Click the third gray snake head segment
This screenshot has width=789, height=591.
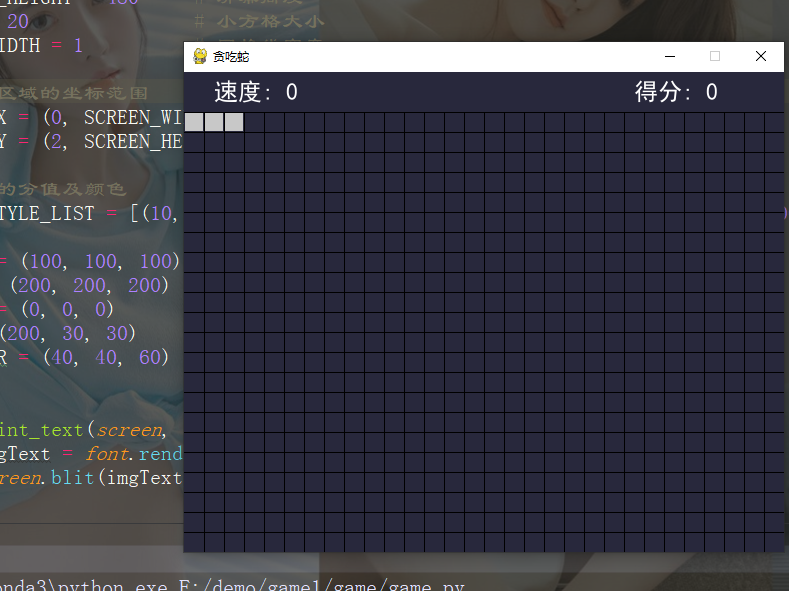point(234,122)
